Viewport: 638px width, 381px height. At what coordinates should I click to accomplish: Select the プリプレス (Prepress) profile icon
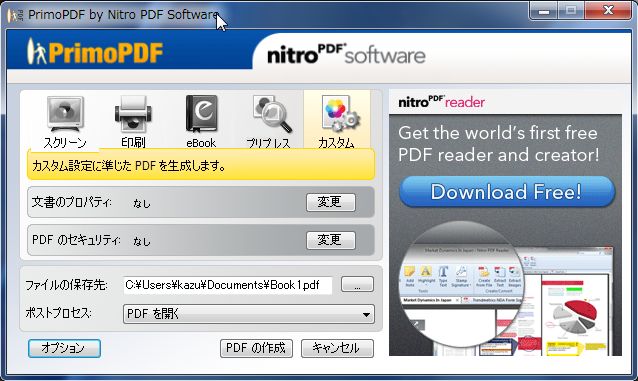point(269,121)
